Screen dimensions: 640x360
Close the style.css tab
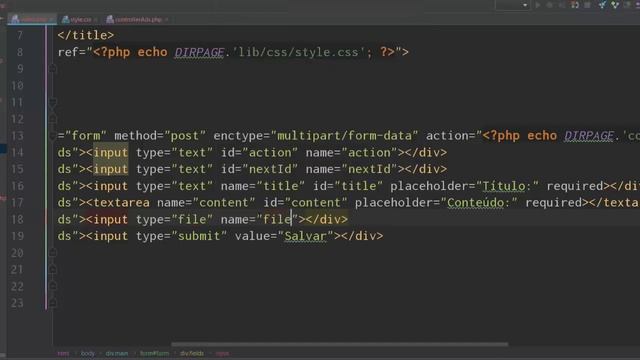(96, 20)
